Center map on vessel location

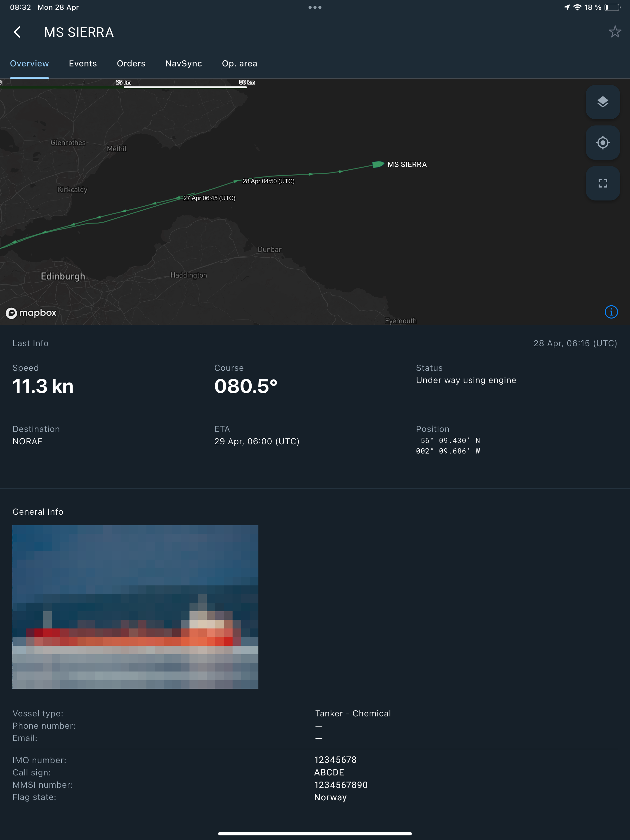point(603,143)
